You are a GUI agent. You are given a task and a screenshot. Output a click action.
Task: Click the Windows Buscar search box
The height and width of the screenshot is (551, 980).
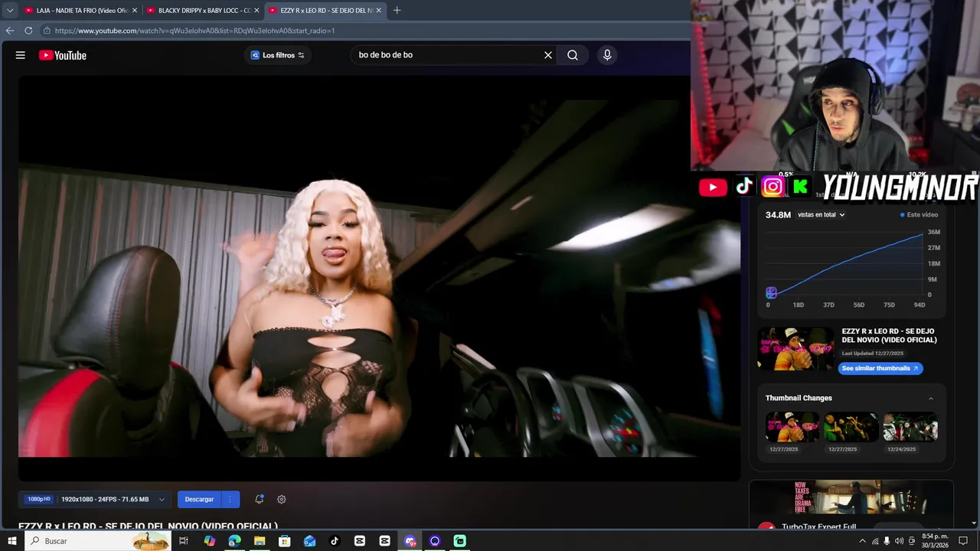pos(98,541)
